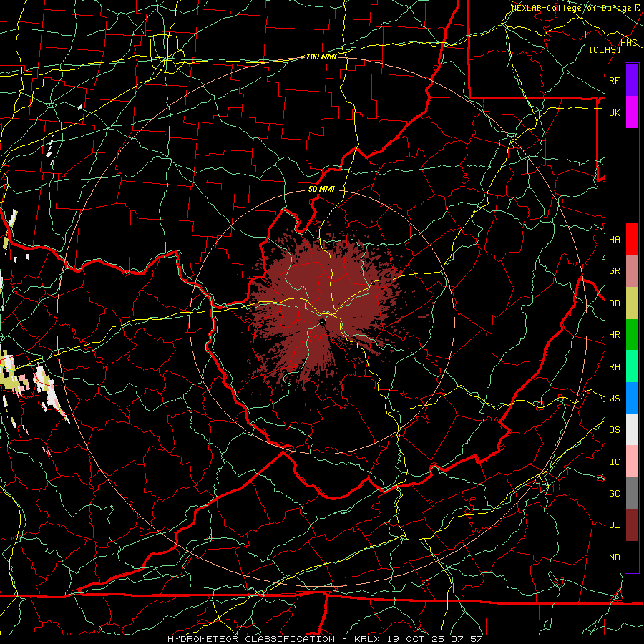Click the UK magenta legend swatch
The image size is (644, 644).
click(632, 112)
